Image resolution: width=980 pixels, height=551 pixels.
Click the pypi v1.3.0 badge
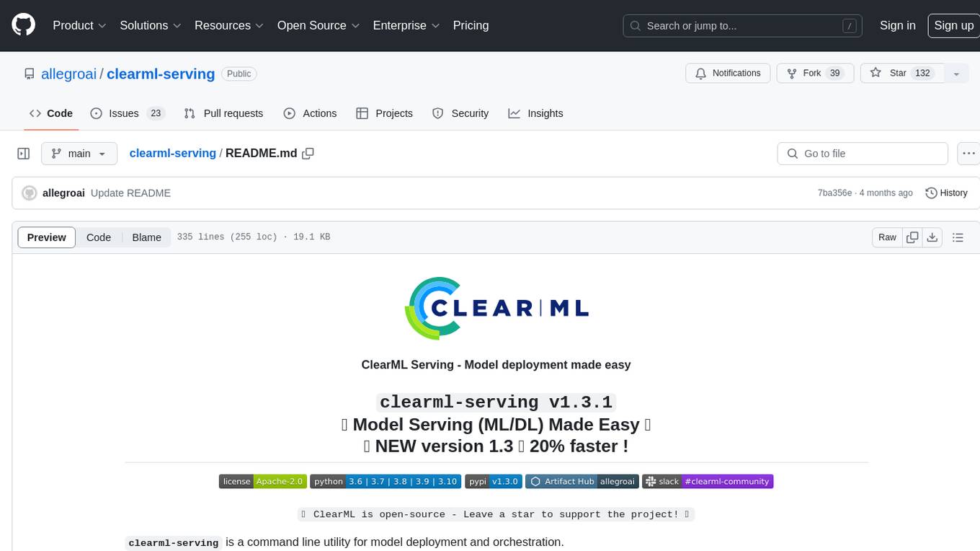coord(493,481)
